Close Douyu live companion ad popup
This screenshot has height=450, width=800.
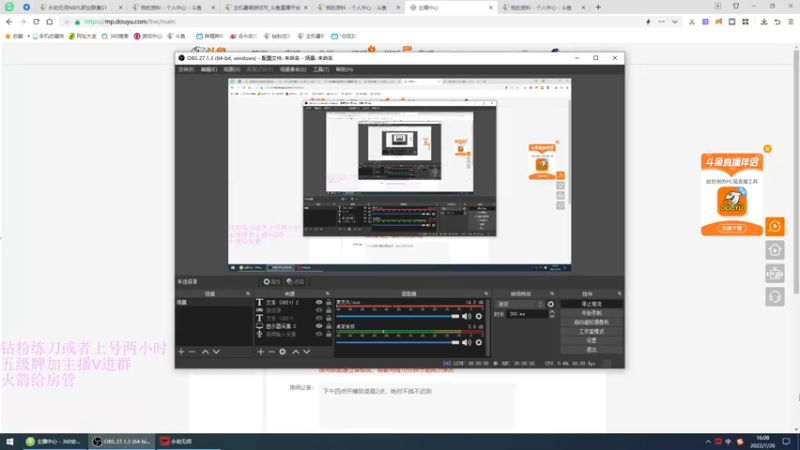(x=767, y=149)
